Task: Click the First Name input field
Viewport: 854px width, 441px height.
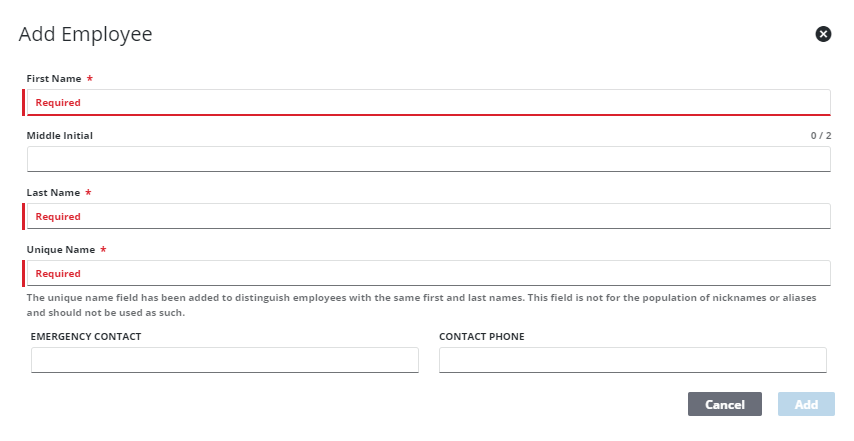Action: coord(428,102)
